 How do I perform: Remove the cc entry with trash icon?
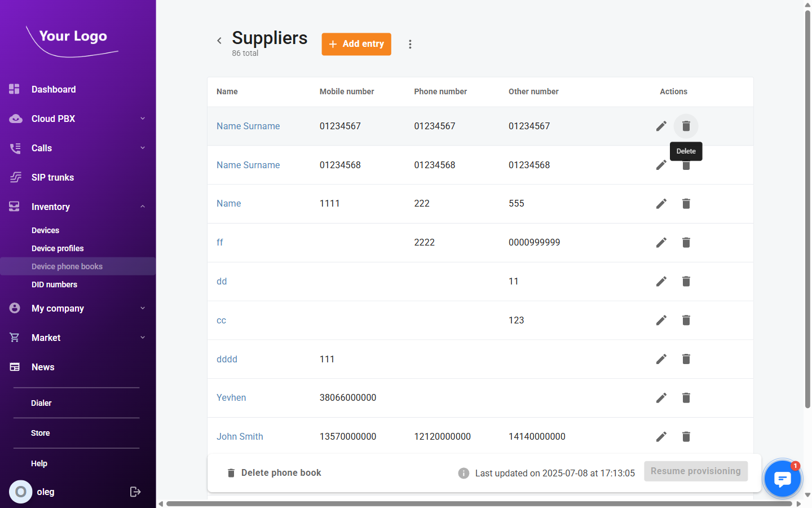point(686,320)
